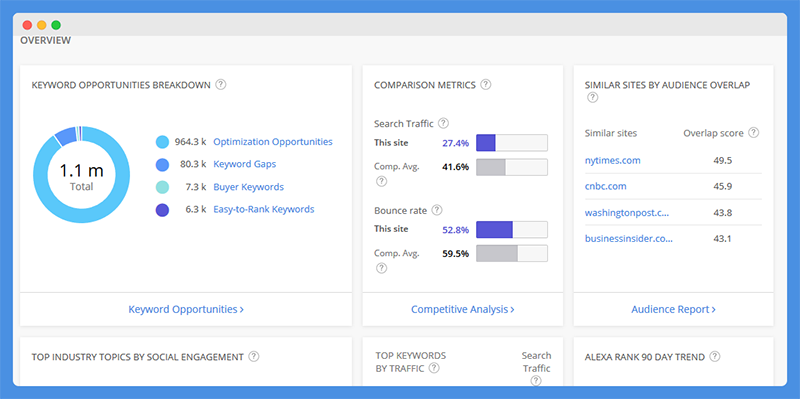Click help icon beside Overlap score
The height and width of the screenshot is (399, 800).
(x=753, y=133)
